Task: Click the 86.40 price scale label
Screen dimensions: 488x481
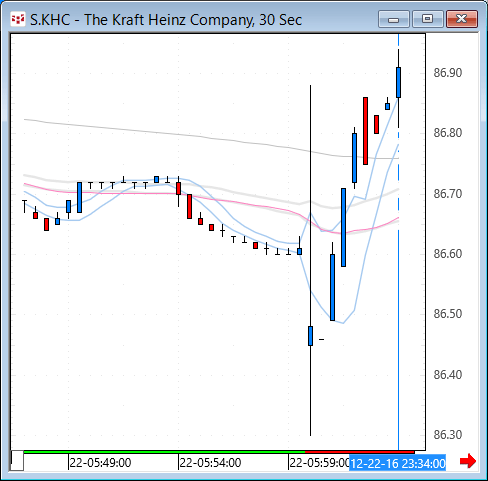Action: (x=447, y=375)
